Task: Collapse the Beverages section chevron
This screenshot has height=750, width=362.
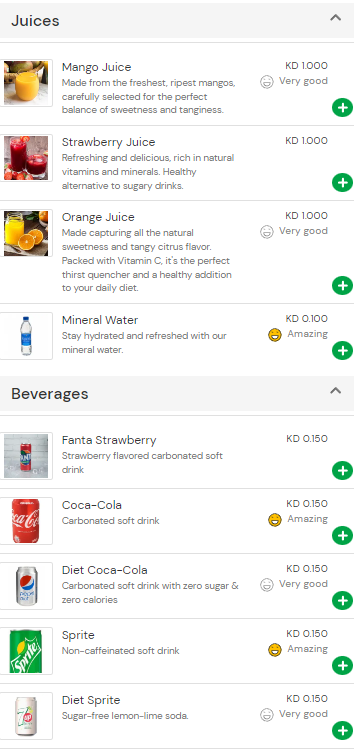Action: (x=336, y=391)
